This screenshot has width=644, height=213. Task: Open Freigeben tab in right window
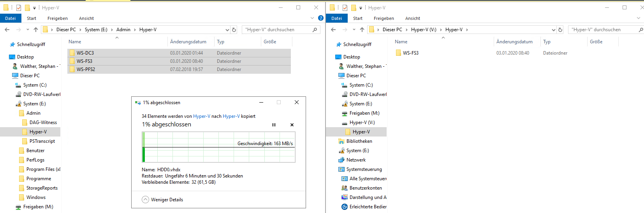tap(384, 18)
